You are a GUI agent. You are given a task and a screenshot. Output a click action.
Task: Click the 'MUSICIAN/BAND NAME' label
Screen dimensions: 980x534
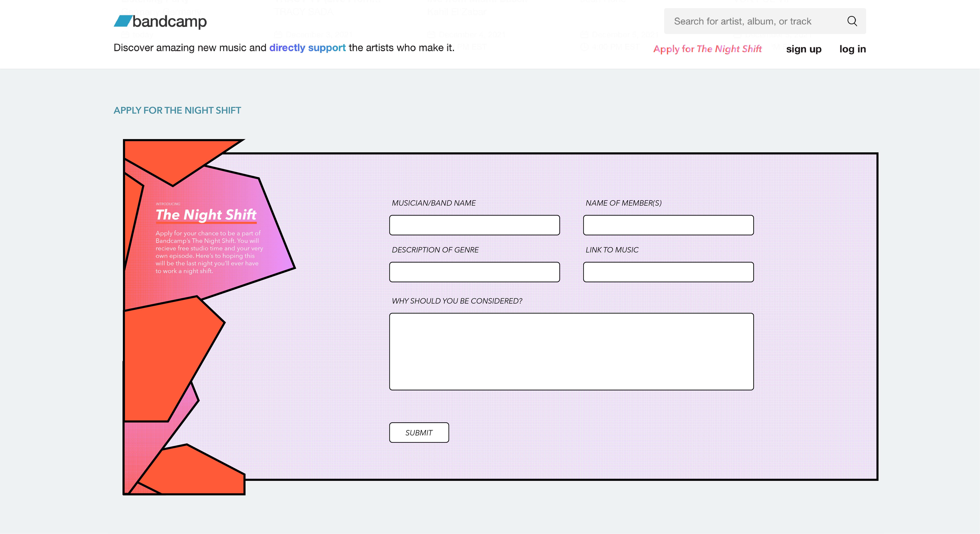click(434, 203)
